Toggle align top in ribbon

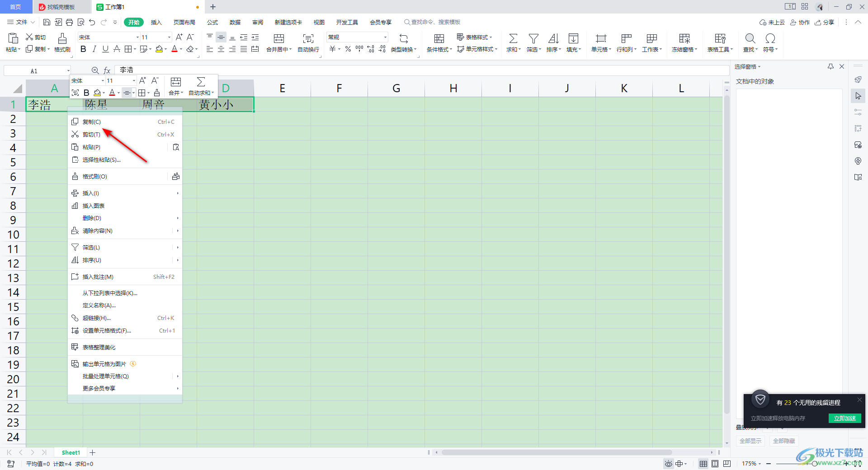[x=210, y=37]
